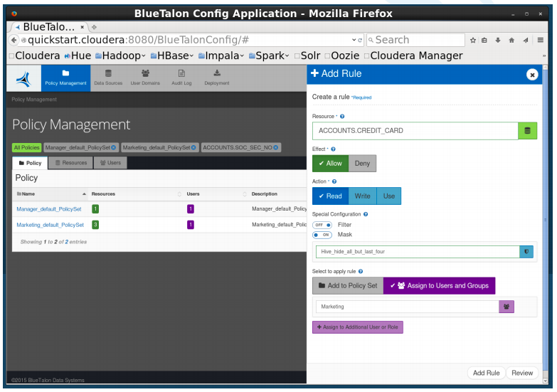
Task: Open the Hue bookmark
Action: pyautogui.click(x=78, y=55)
